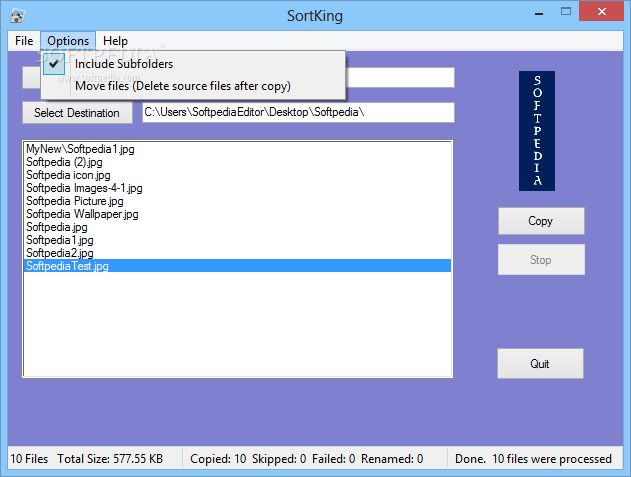Minimize the SortKing window

[x=539, y=13]
